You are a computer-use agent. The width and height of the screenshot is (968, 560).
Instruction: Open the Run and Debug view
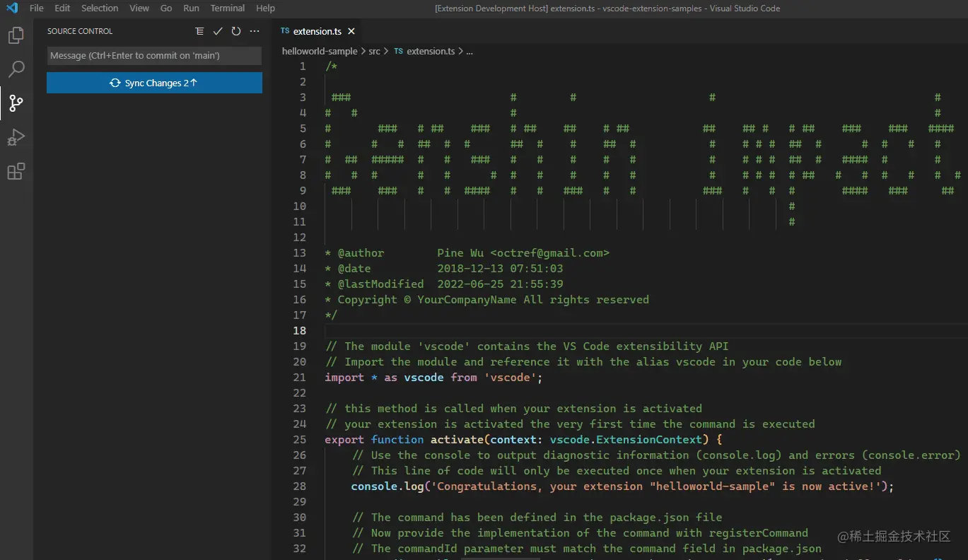coord(16,137)
